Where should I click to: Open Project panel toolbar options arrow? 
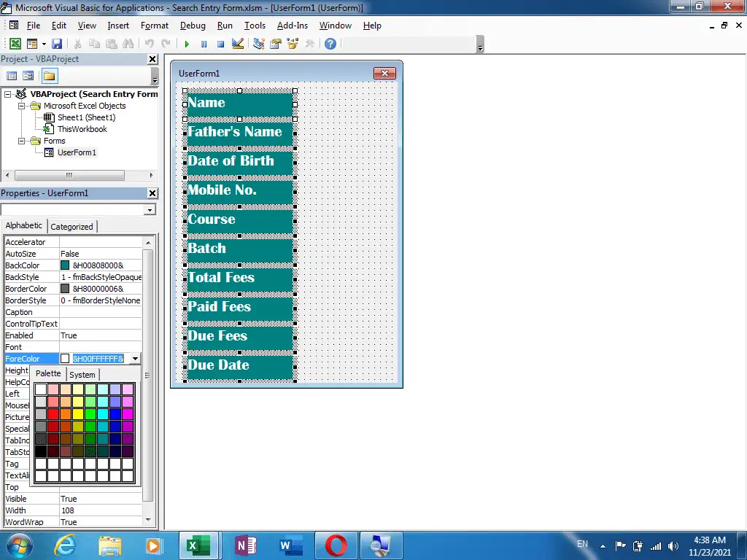[x=155, y=76]
